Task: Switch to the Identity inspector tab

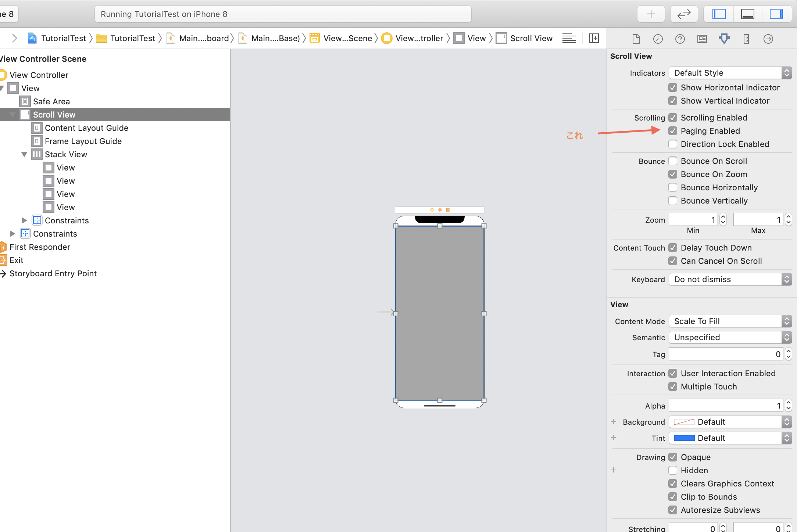Action: click(x=702, y=39)
